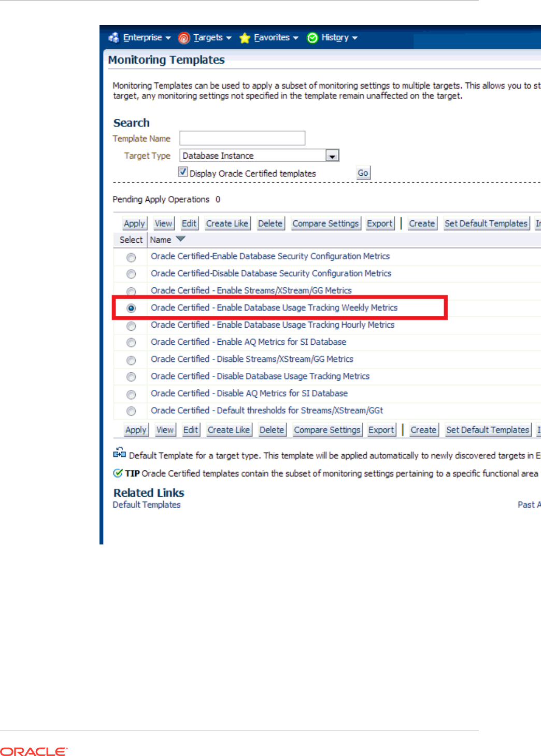Click top Export button
This screenshot has width=541, height=756.
click(380, 223)
